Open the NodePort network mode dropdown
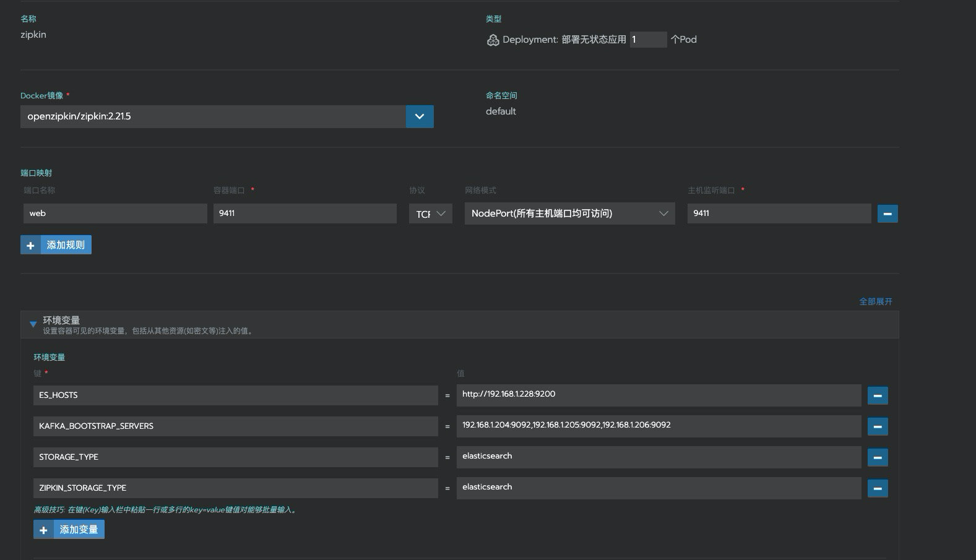The image size is (976, 560). pyautogui.click(x=569, y=213)
